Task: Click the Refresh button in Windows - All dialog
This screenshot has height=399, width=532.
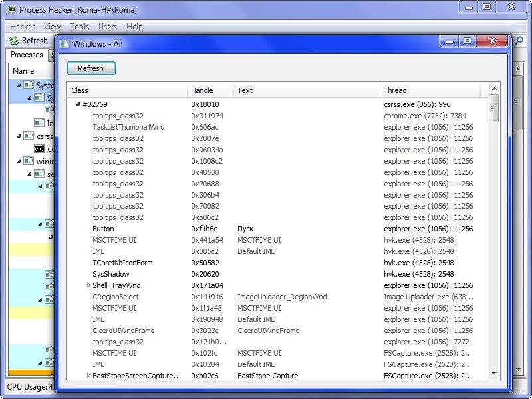Action: point(91,68)
